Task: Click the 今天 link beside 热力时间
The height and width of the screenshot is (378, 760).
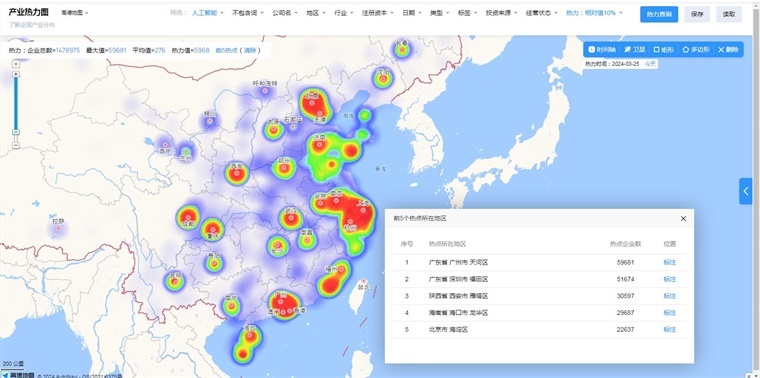Action: pyautogui.click(x=649, y=63)
